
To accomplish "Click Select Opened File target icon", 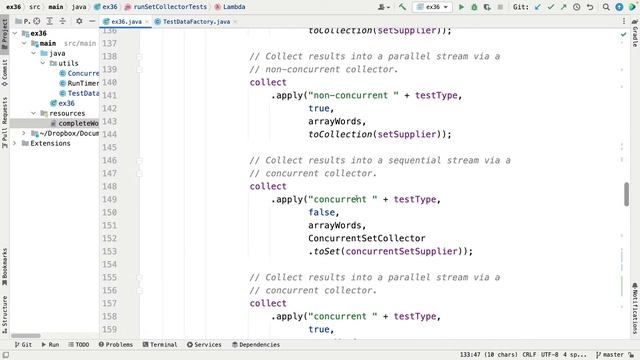I will coord(37,21).
